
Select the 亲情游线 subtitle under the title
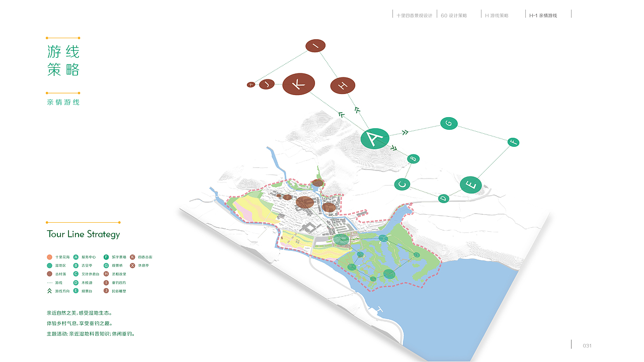(x=63, y=102)
